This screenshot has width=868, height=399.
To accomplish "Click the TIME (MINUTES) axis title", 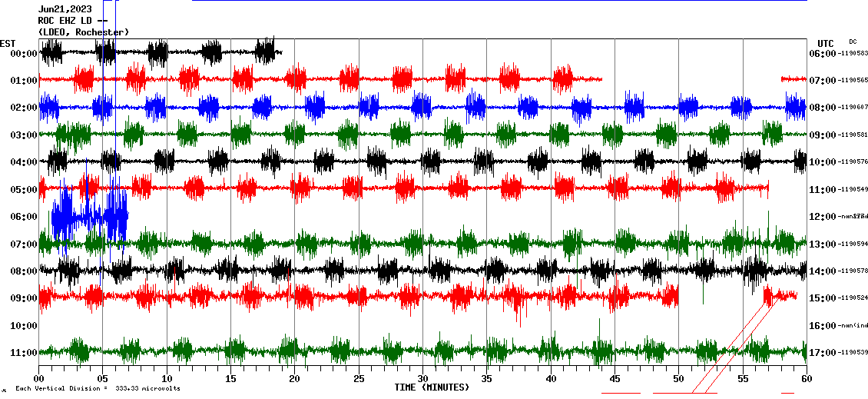I will (432, 387).
